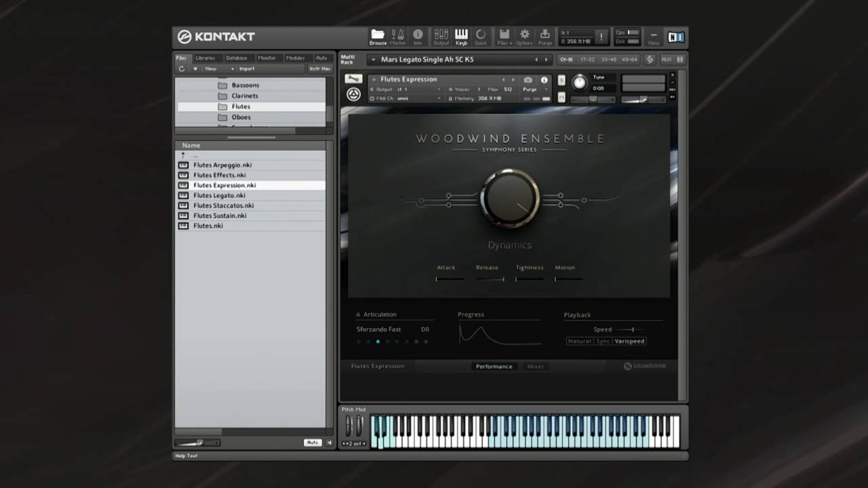Image resolution: width=868 pixels, height=488 pixels.
Task: Go up one folder level arrow
Action: pos(182,155)
